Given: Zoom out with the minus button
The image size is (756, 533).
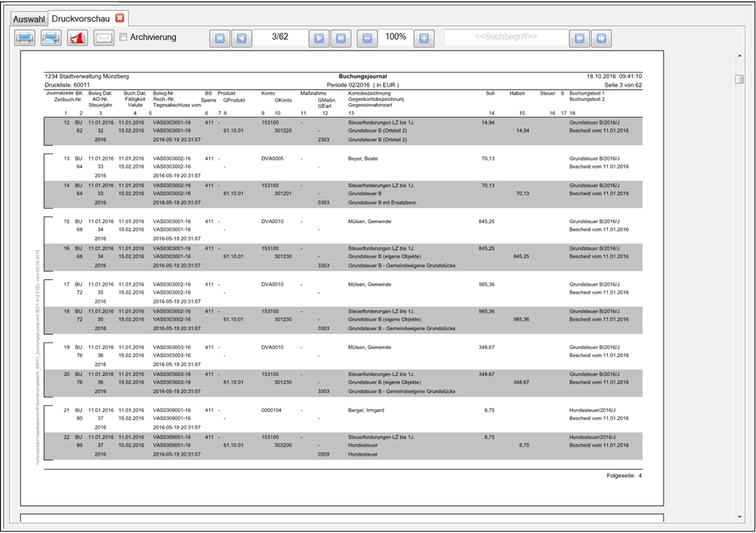Looking at the screenshot, I should pyautogui.click(x=367, y=38).
